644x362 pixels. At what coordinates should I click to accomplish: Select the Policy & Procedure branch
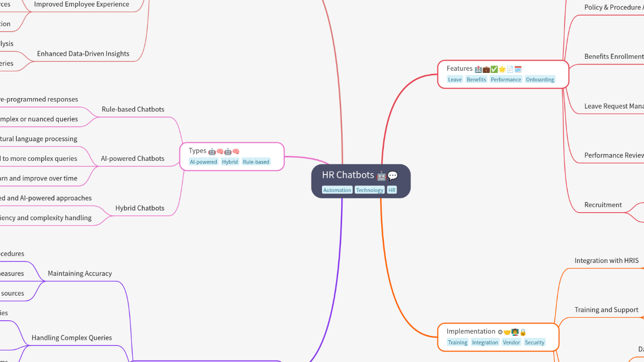(614, 7)
